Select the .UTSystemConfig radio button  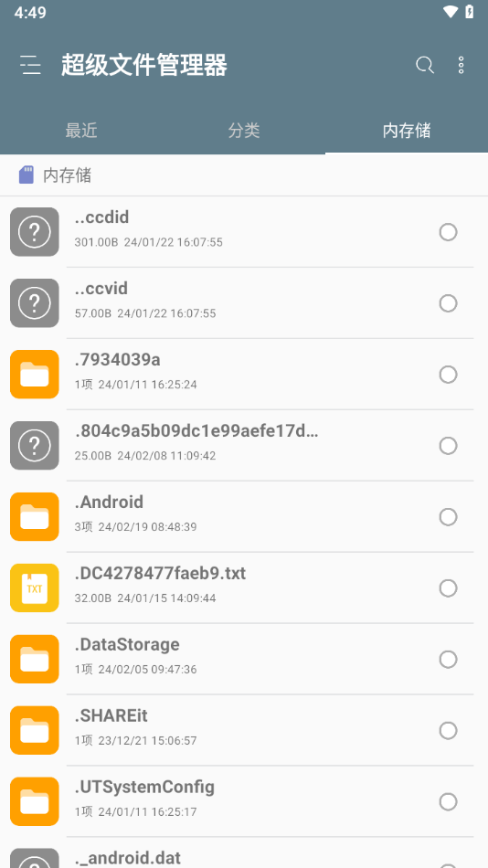coord(448,801)
